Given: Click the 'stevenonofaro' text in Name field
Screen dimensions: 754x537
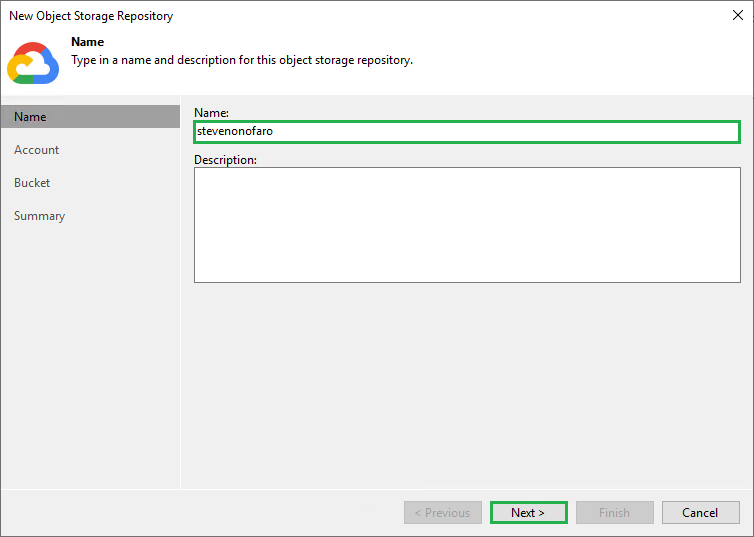Looking at the screenshot, I should (235, 132).
